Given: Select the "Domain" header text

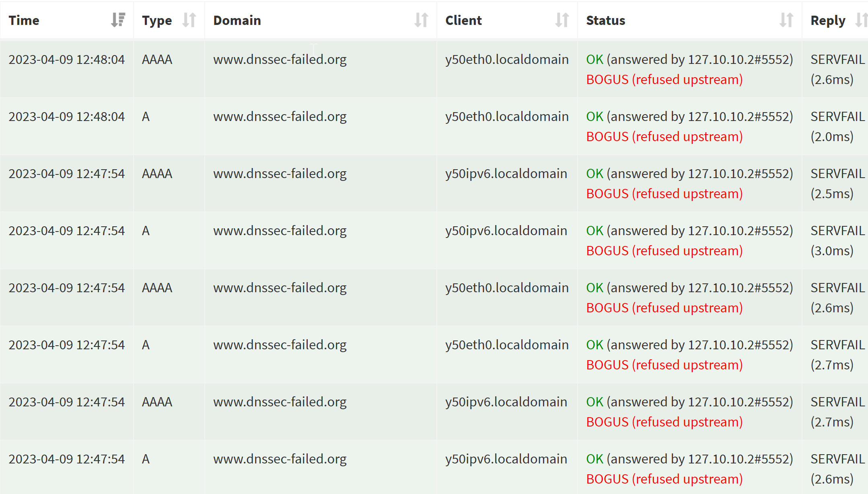Looking at the screenshot, I should 237,20.
